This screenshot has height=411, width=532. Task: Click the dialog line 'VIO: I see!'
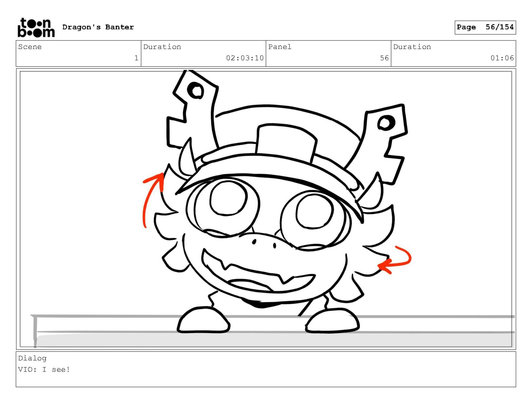44,369
